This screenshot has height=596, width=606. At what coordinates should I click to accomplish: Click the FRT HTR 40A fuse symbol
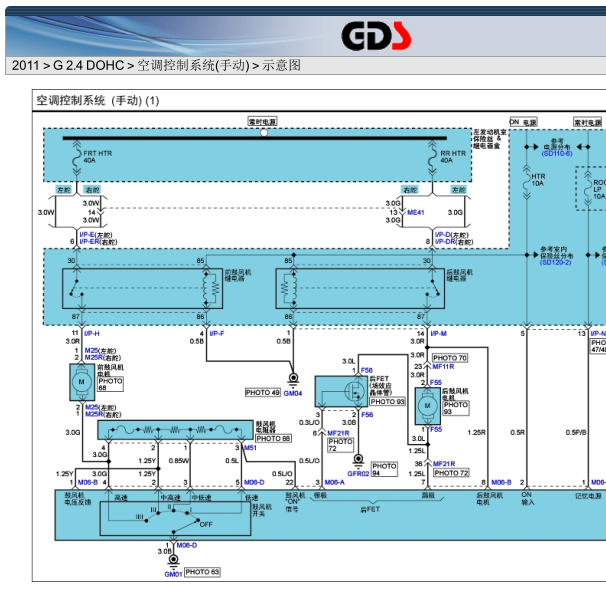click(x=77, y=159)
